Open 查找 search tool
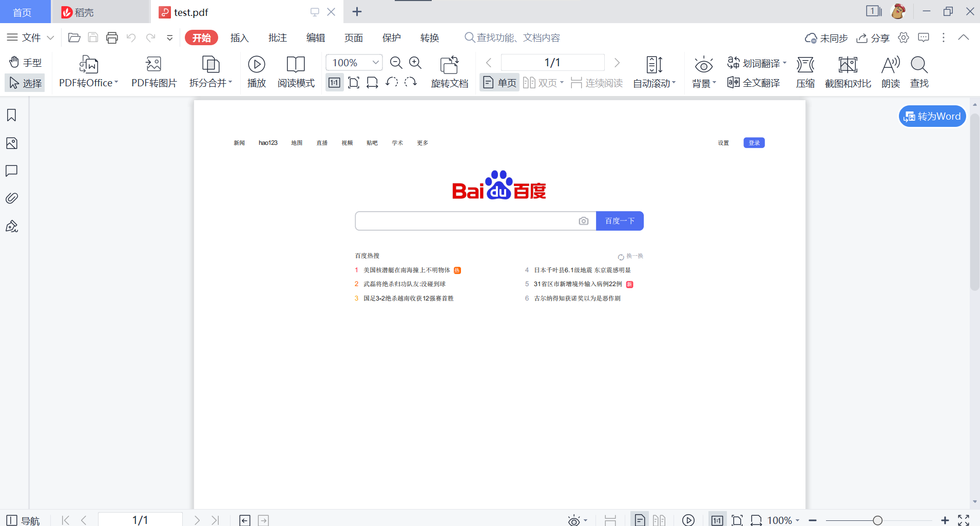This screenshot has width=980, height=526. click(x=919, y=72)
